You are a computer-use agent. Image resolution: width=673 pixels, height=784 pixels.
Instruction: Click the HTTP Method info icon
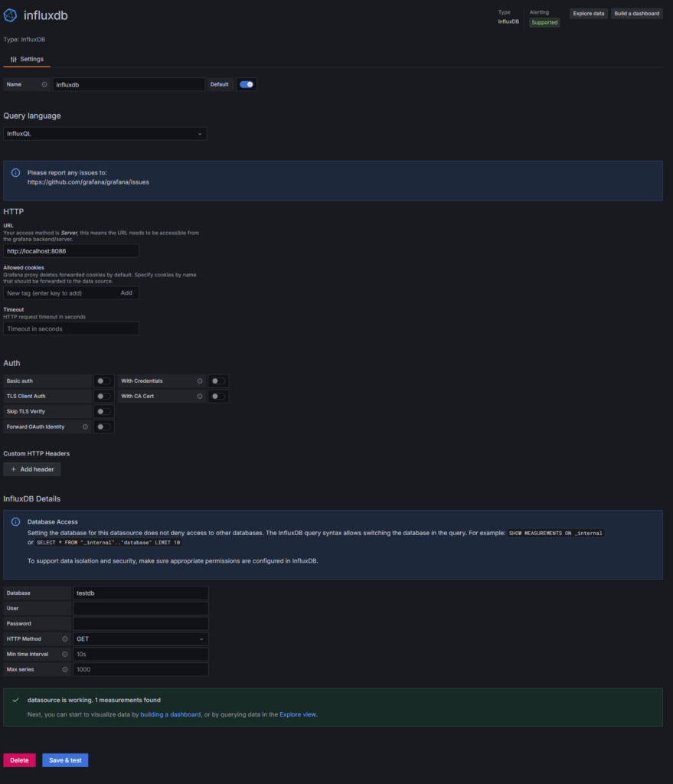[x=64, y=639]
